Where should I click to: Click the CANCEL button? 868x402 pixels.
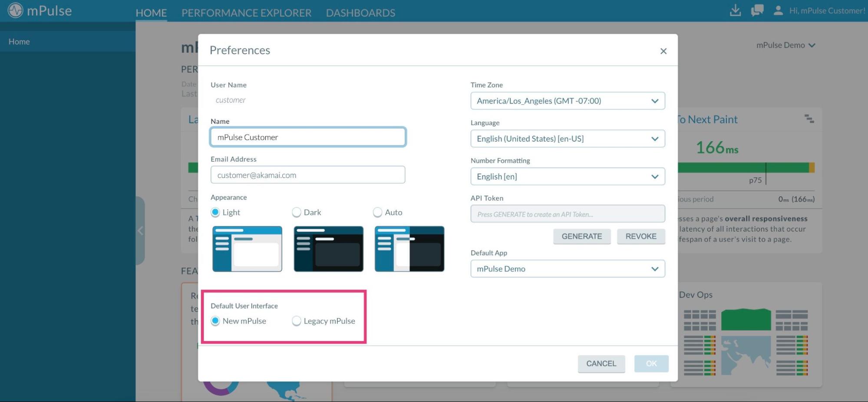[x=601, y=364]
